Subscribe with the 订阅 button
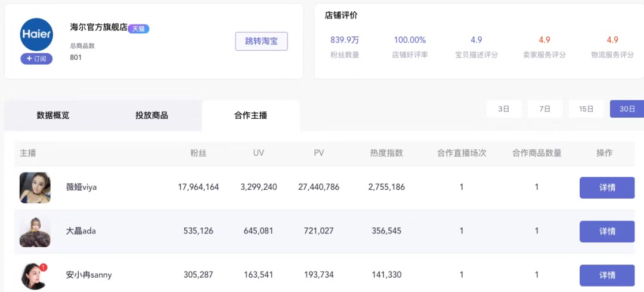Viewport: 644px width, 292px height. pos(36,59)
